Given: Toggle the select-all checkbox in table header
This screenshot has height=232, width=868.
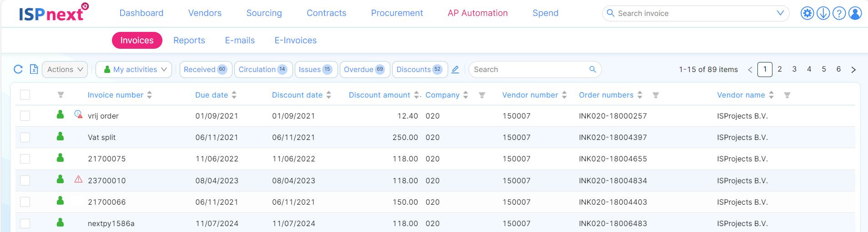Looking at the screenshot, I should (25, 95).
